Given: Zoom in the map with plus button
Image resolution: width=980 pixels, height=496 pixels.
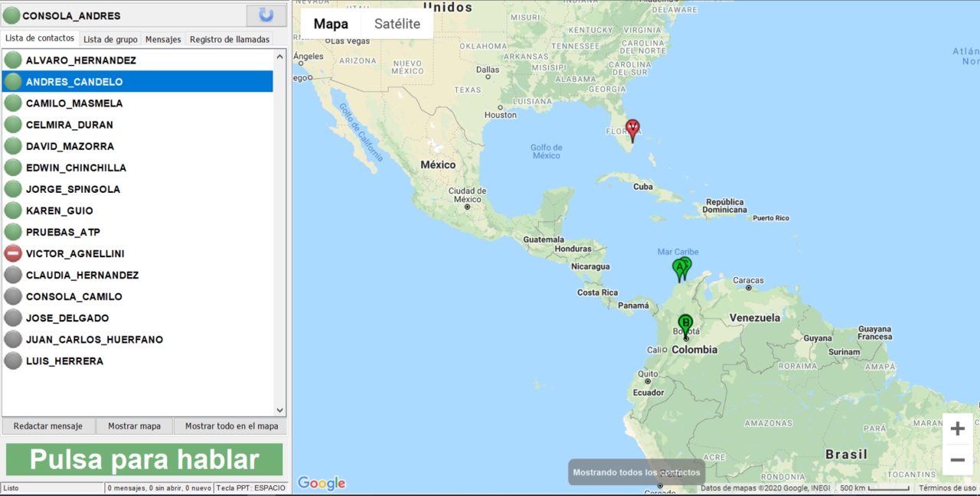Looking at the screenshot, I should point(957,429).
